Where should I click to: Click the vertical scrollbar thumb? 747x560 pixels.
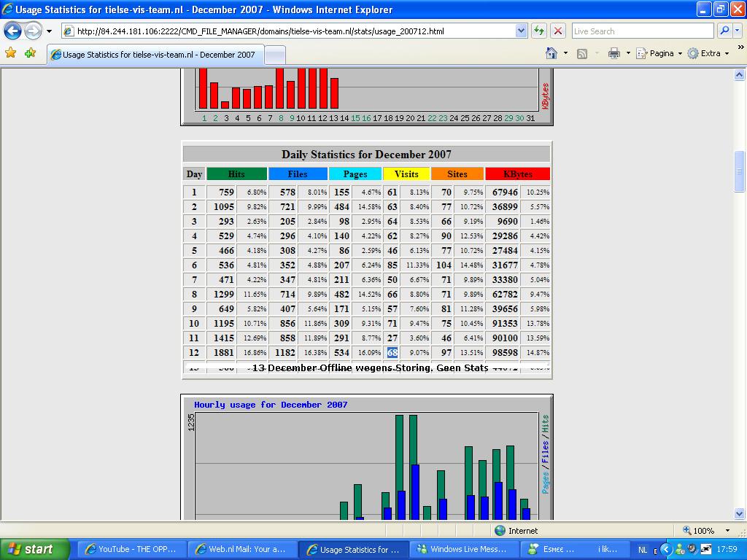[x=739, y=171]
